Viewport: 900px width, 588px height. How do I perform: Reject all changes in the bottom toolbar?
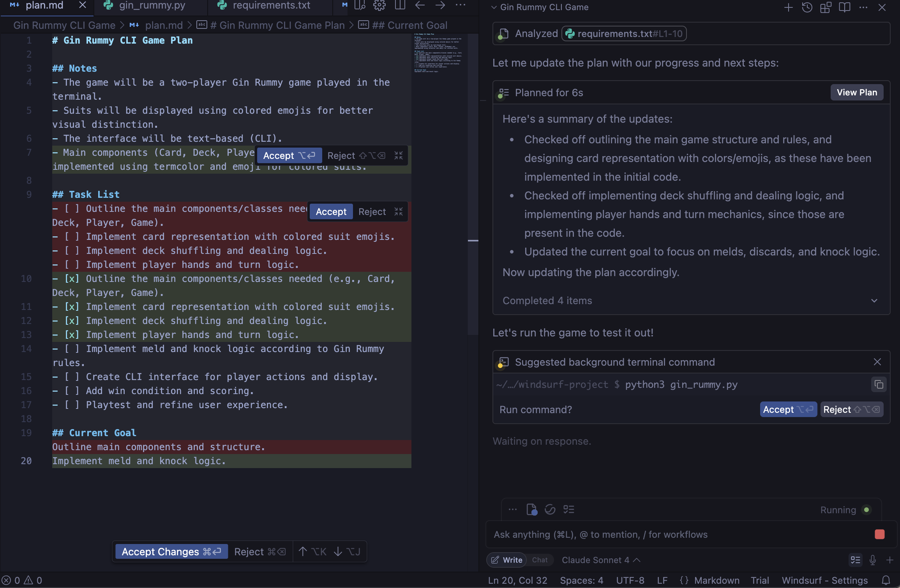[x=260, y=552]
